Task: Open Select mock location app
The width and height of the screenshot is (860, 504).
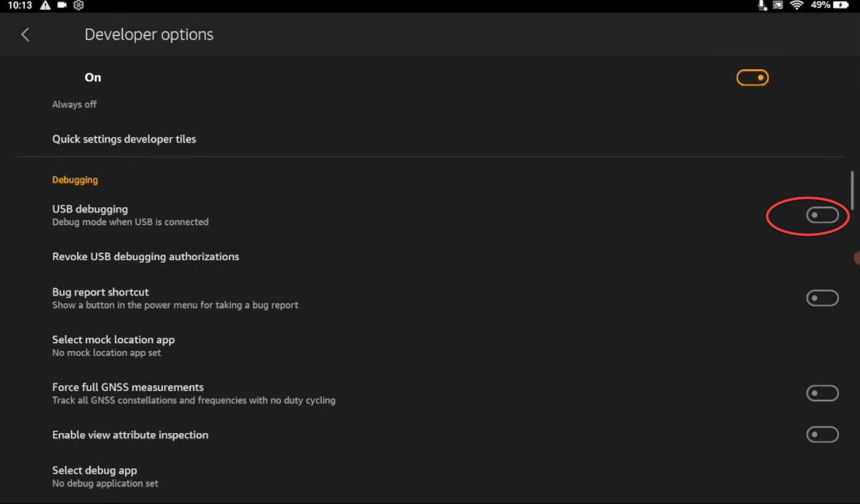Action: (114, 345)
